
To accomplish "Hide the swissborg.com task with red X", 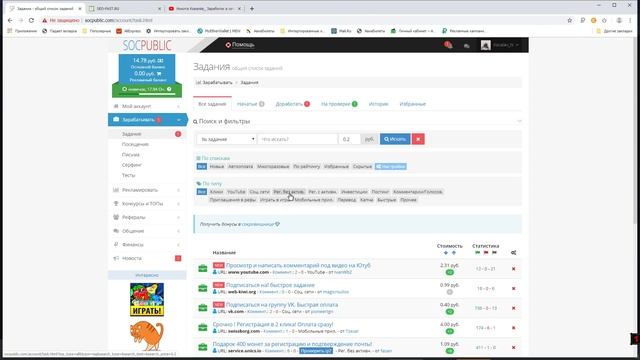I will 513,328.
